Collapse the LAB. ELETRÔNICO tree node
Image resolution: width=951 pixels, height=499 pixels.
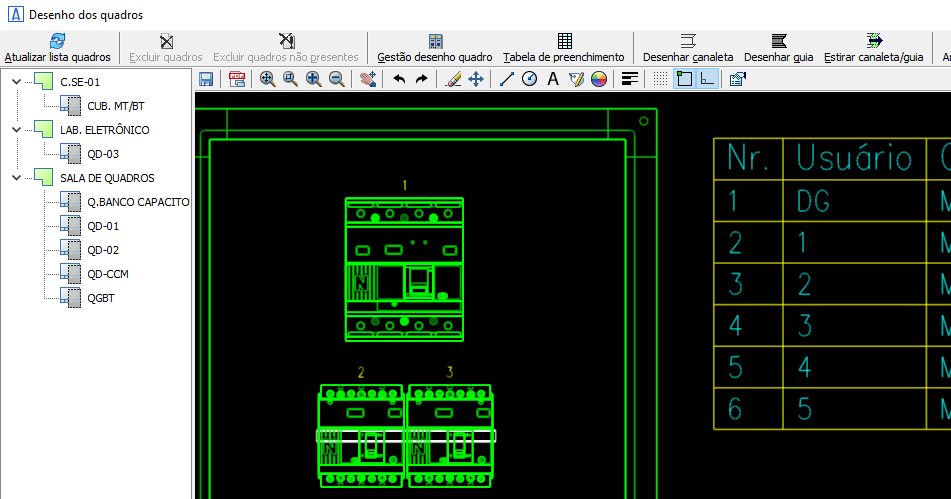pos(16,130)
